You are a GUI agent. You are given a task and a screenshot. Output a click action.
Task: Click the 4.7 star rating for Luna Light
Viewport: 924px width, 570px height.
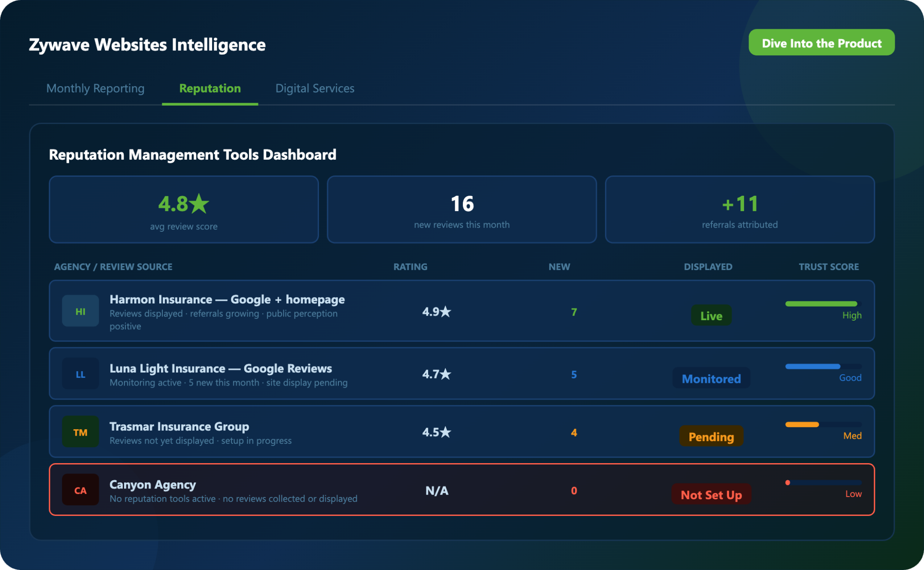click(436, 374)
